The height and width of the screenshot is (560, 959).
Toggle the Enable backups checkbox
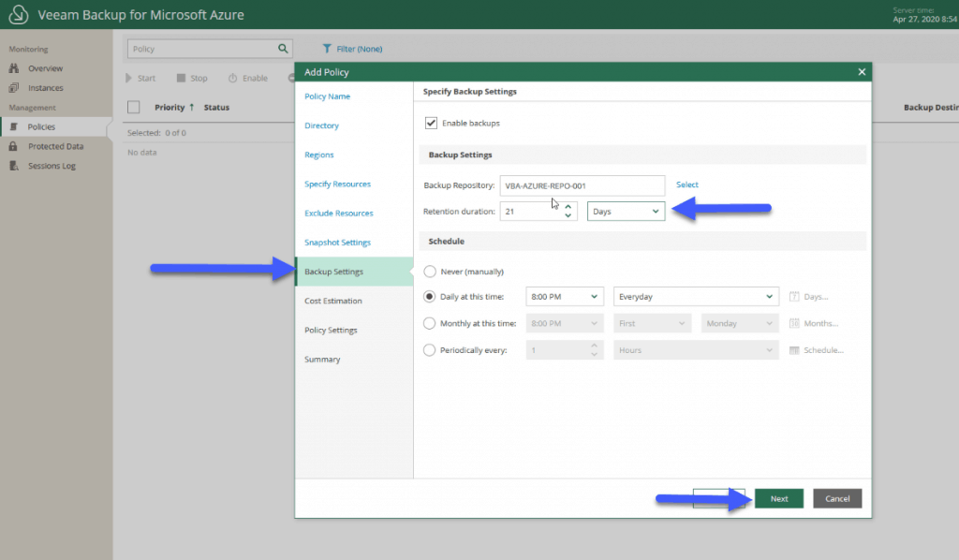click(x=431, y=123)
